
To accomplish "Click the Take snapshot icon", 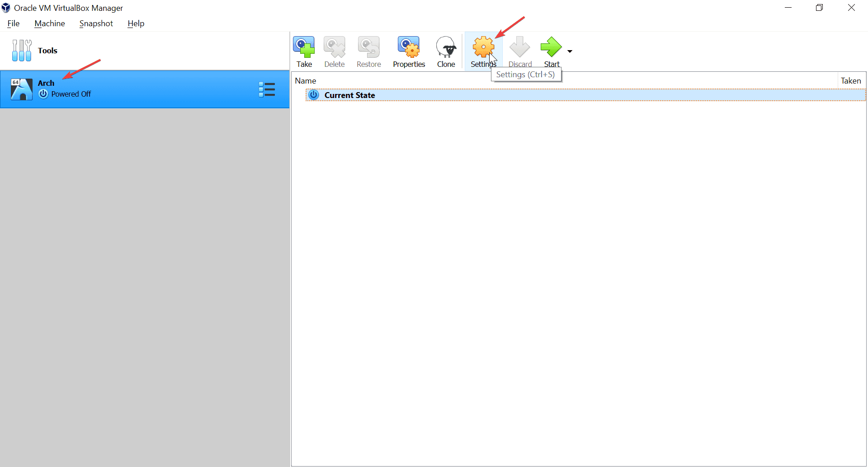I will pos(304,47).
